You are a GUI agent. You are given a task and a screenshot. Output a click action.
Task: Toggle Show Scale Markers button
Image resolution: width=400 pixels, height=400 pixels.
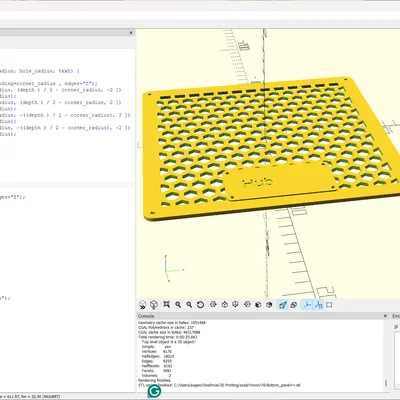click(318, 305)
